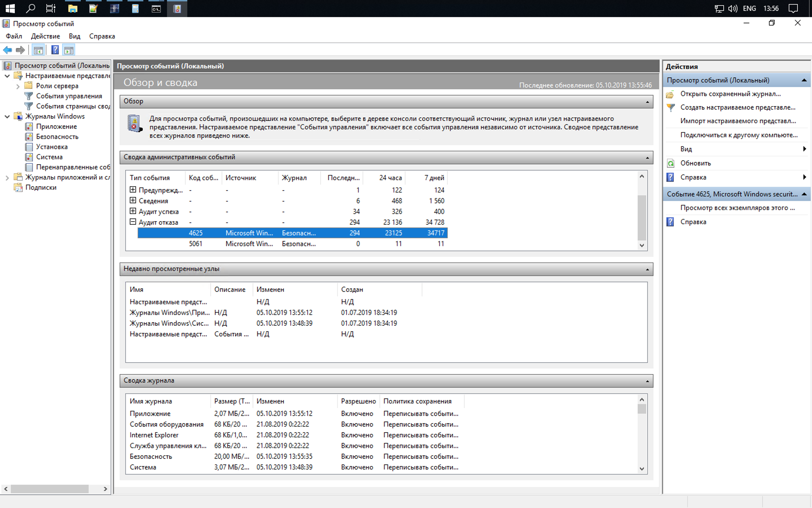Open the Файл menu
The image size is (812, 508).
(x=14, y=36)
